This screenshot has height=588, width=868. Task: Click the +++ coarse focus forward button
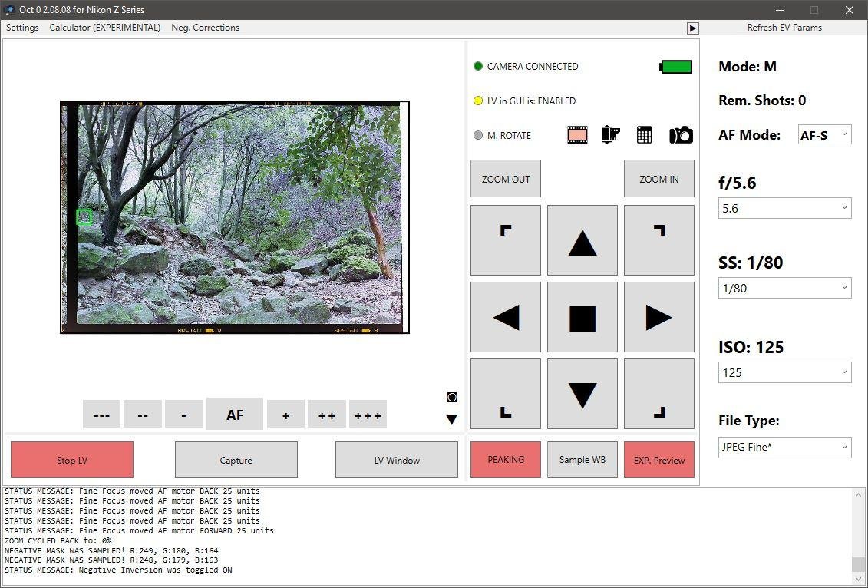coord(368,415)
